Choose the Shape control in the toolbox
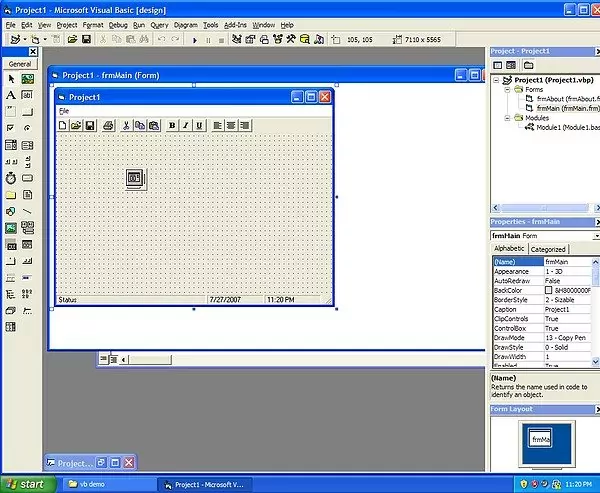Image resolution: width=600 pixels, height=493 pixels. coord(11,211)
